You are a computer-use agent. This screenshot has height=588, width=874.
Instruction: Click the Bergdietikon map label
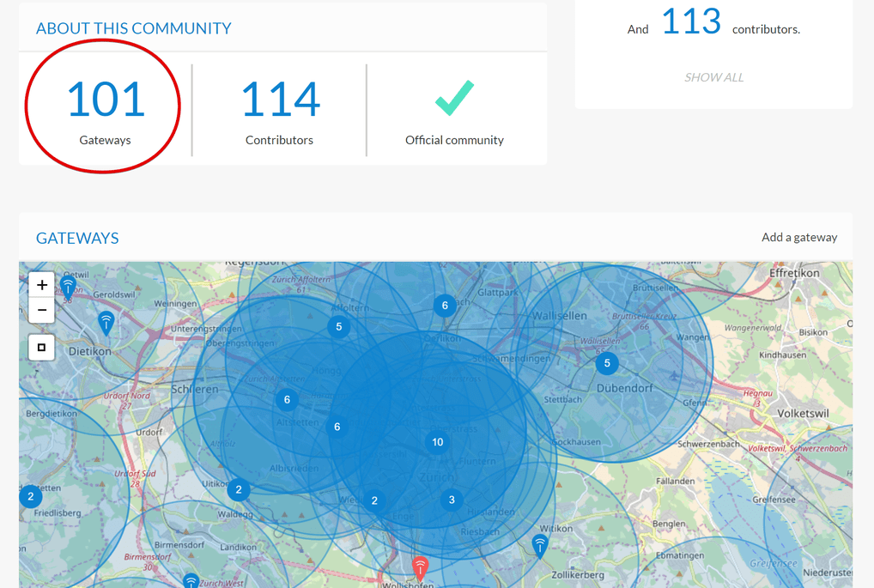[x=52, y=414]
